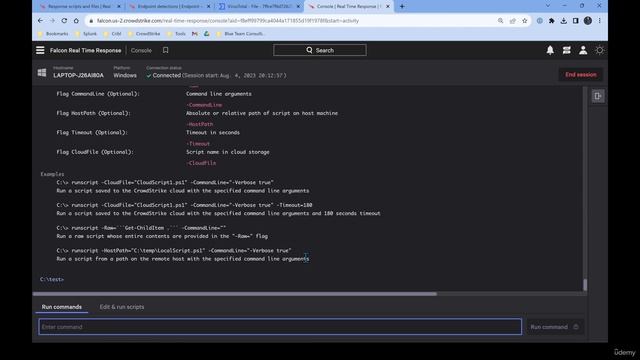
Task: Click the -Timeout flag text
Action: coord(198,144)
